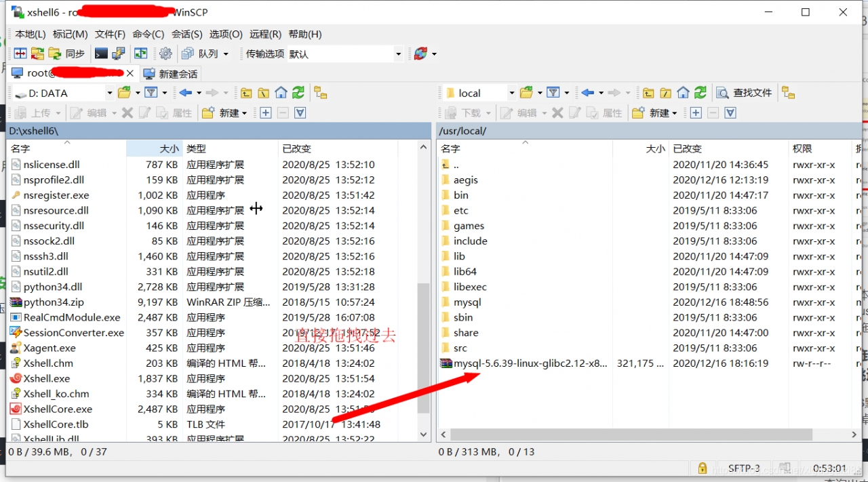The width and height of the screenshot is (868, 482).
Task: Click the globe refresh icon in top toolbar
Action: pyautogui.click(x=420, y=54)
